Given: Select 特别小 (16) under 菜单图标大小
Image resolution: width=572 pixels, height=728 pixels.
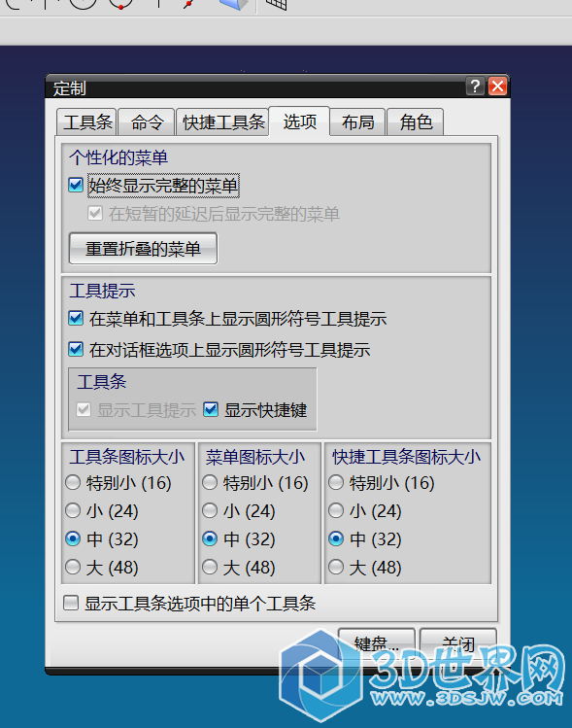Looking at the screenshot, I should [210, 483].
